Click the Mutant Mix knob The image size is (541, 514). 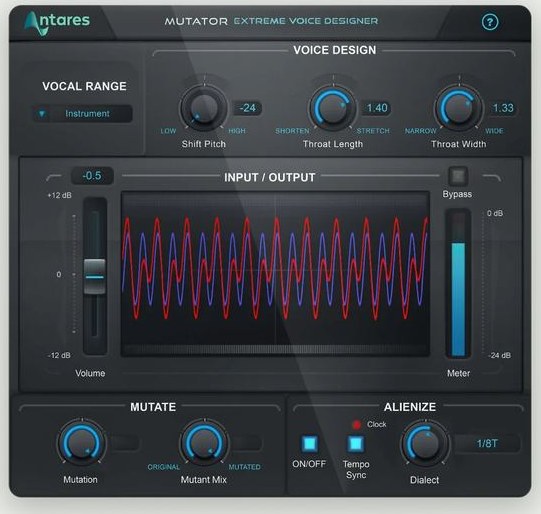[x=204, y=443]
